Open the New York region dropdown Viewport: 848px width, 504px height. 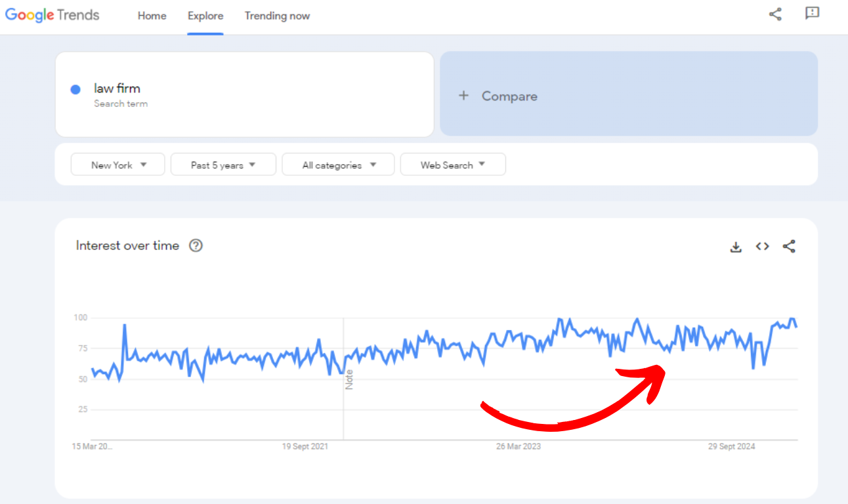(117, 165)
